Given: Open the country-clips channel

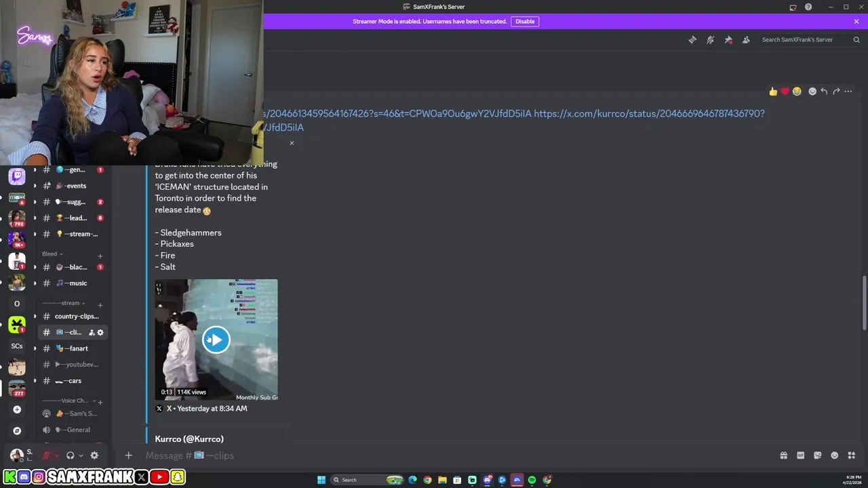Looking at the screenshot, I should 73,317.
